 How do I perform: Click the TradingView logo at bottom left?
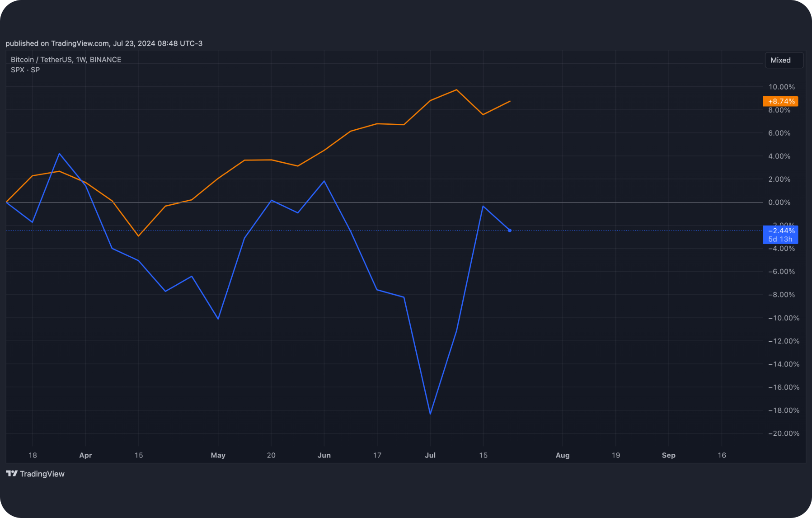(35, 474)
